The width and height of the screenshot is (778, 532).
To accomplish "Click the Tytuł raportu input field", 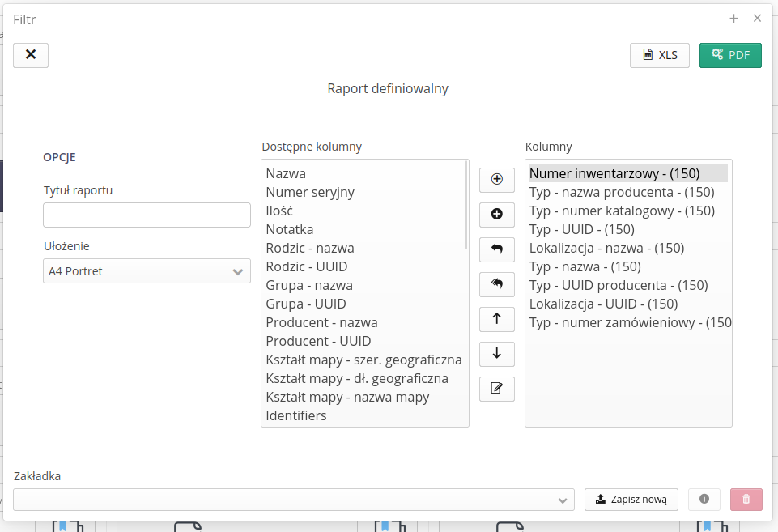I will tap(147, 215).
